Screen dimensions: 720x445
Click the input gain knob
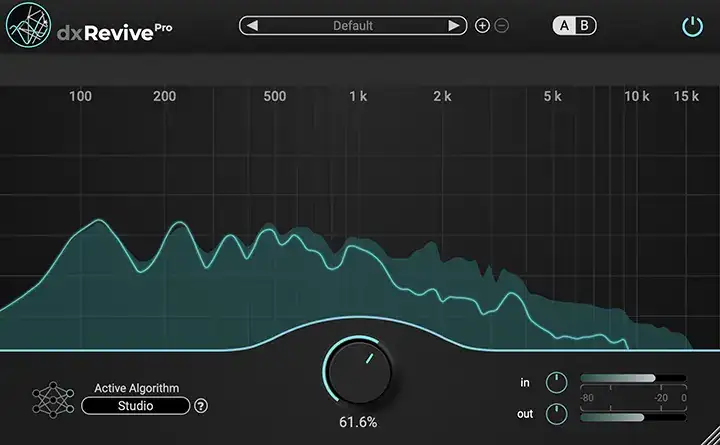pos(557,383)
